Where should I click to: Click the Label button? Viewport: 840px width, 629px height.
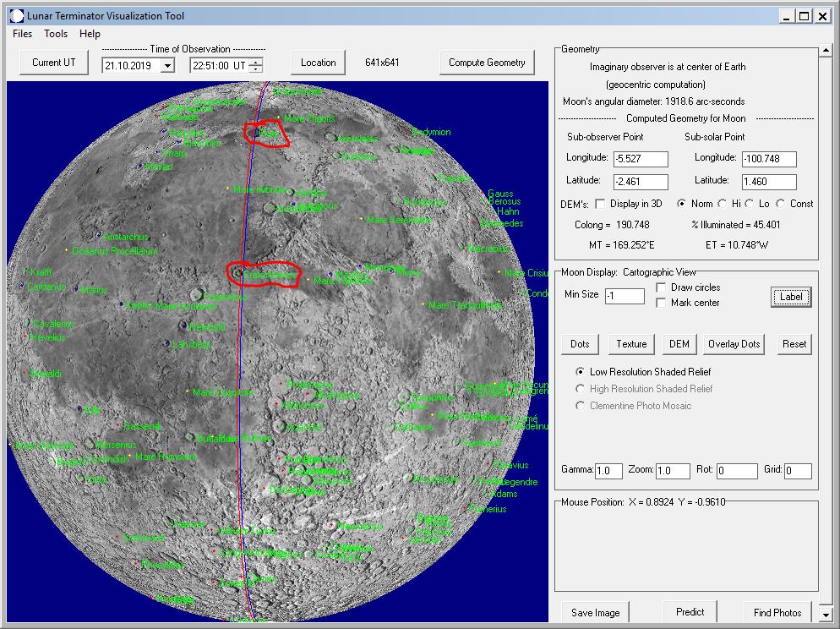[x=791, y=296]
